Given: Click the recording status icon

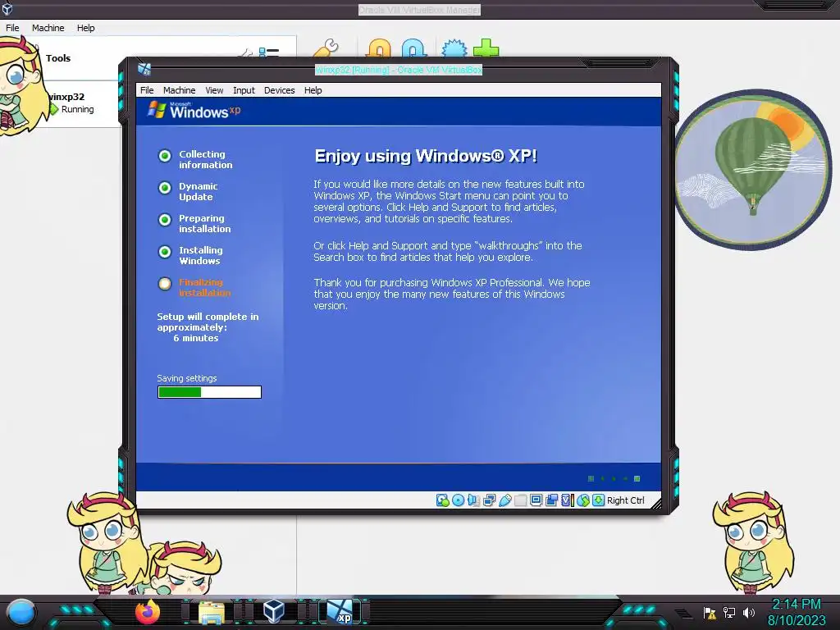Looking at the screenshot, I should [551, 500].
